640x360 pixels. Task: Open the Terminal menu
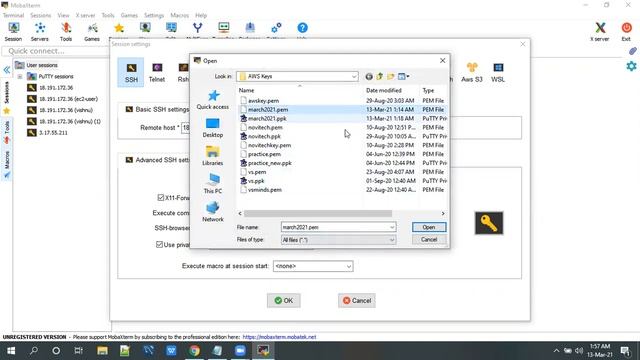(13, 15)
